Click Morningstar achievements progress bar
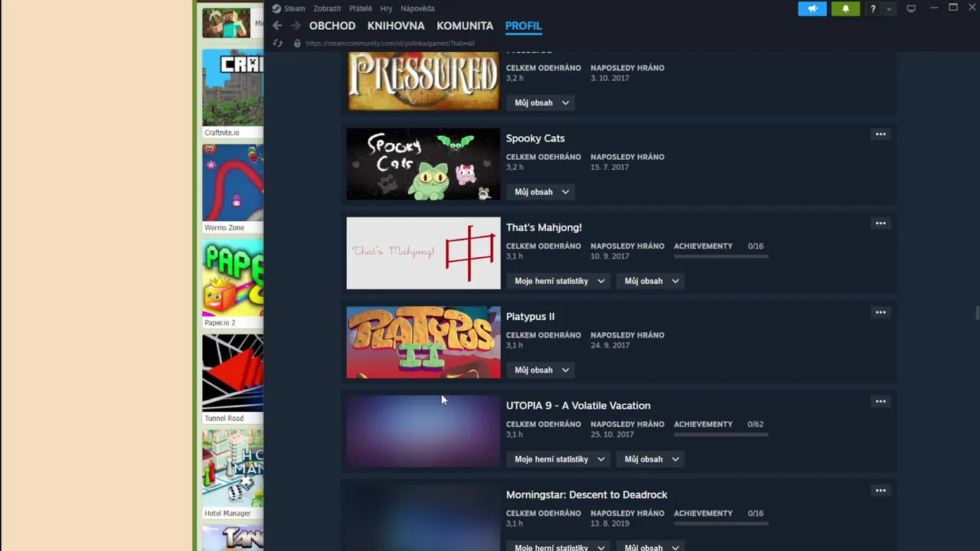The image size is (980, 551). (x=720, y=523)
